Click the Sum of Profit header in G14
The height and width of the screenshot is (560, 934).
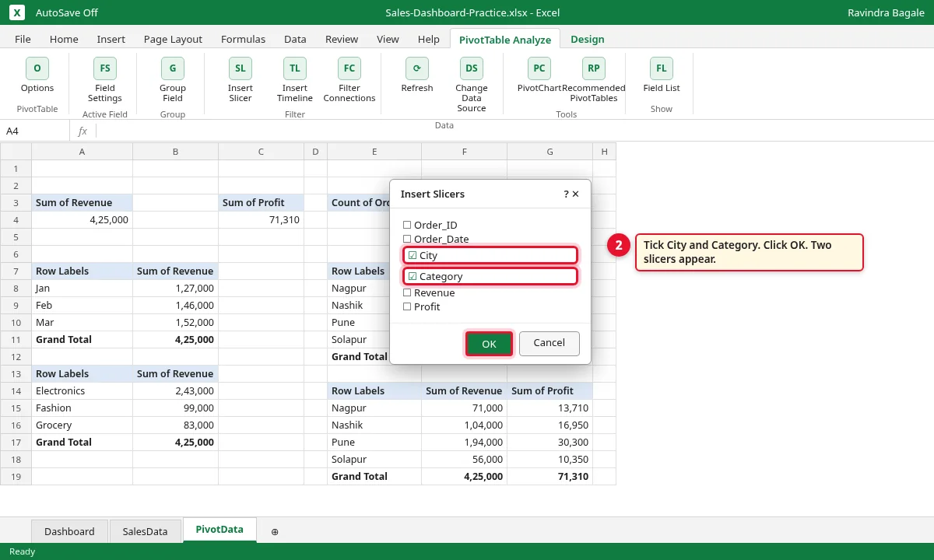coord(550,390)
